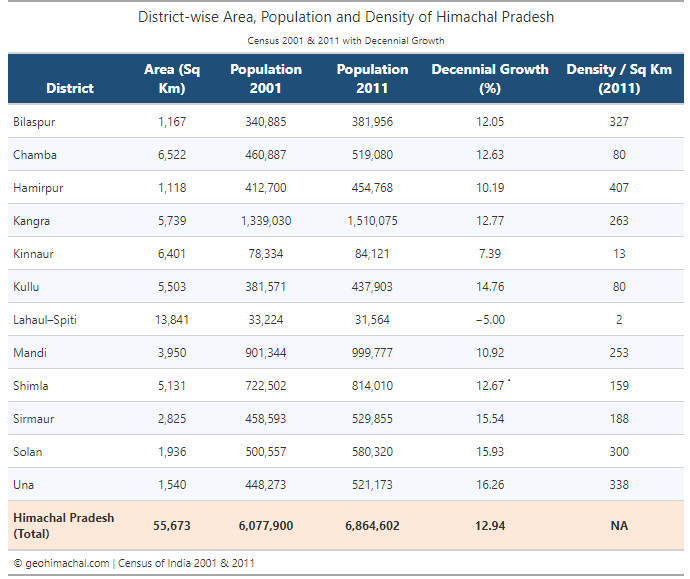Click the Population 2001 column header
This screenshot has width=690, height=579.
click(x=265, y=79)
